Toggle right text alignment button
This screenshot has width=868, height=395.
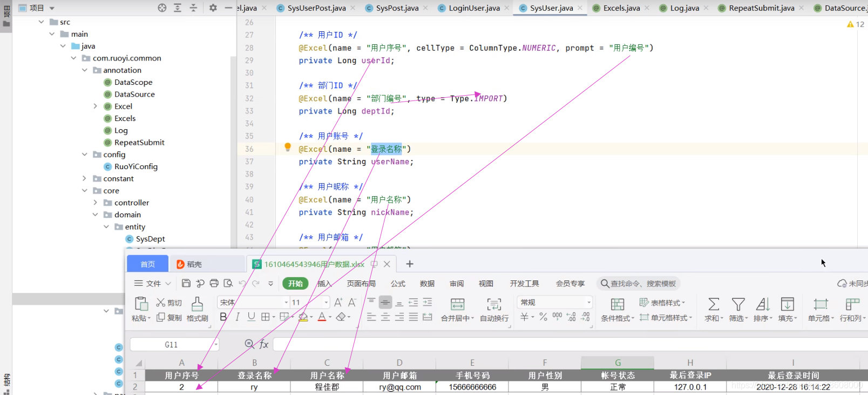coord(399,317)
